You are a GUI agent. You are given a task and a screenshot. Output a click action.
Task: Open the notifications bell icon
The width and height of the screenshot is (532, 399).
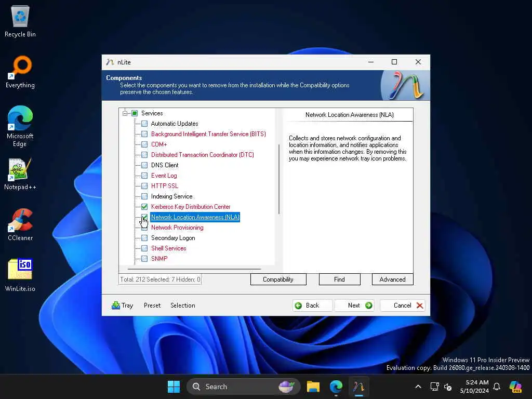497,387
